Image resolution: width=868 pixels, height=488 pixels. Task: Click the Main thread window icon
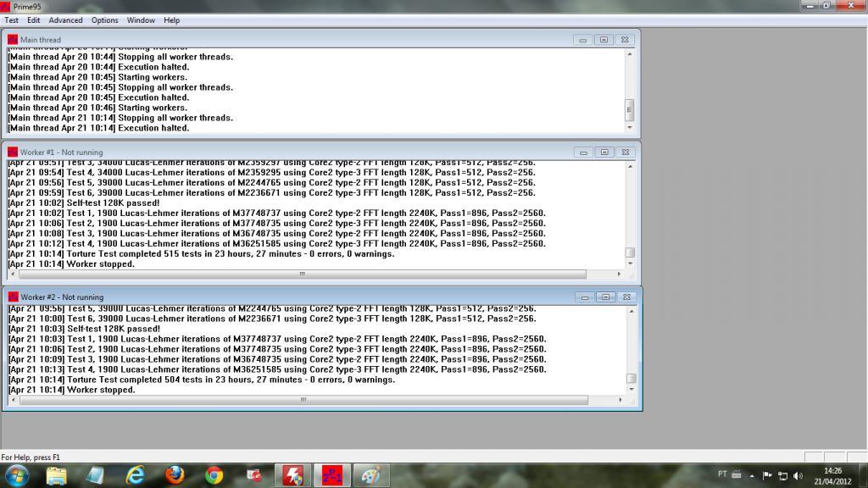(12, 40)
